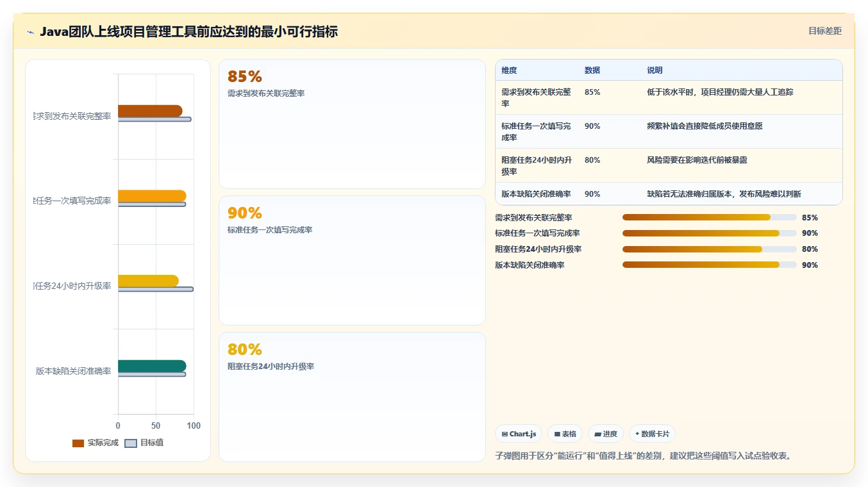The height and width of the screenshot is (487, 868).
Task: Click the 85% value beside the progress bars
Action: 810,218
